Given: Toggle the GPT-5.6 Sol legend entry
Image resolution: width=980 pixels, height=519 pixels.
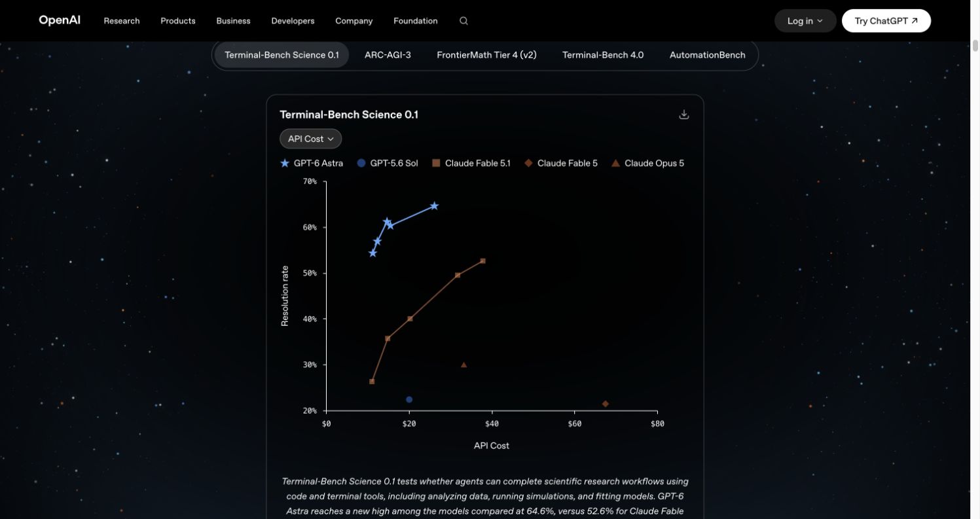Looking at the screenshot, I should click(388, 163).
